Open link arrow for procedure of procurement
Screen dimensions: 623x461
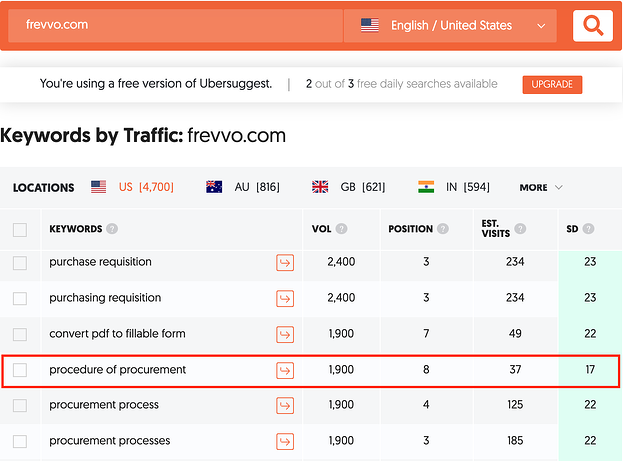coord(285,370)
